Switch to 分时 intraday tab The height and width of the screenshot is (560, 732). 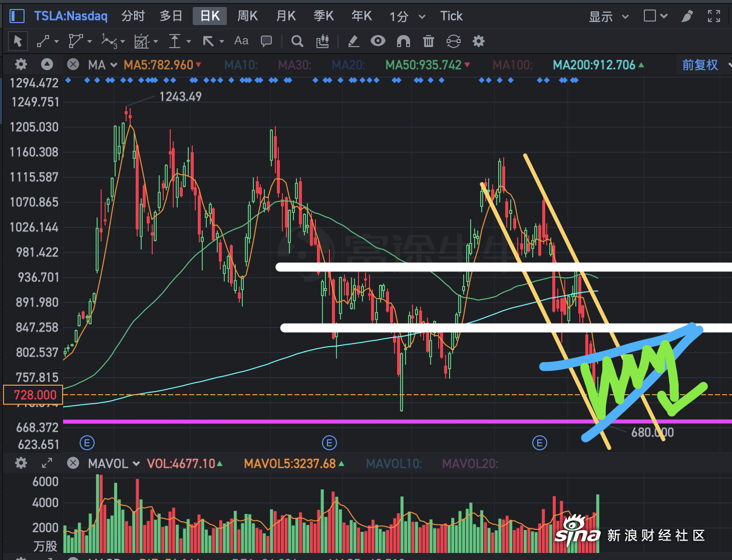click(x=133, y=16)
